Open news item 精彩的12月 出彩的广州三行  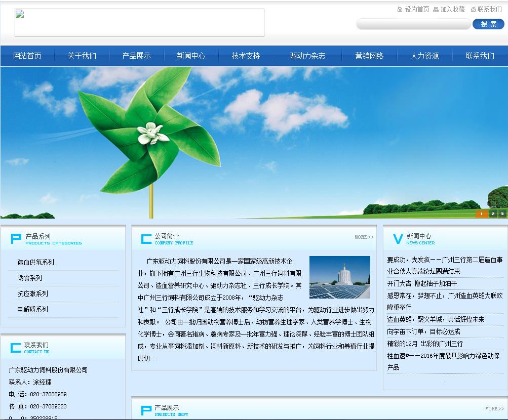425,344
